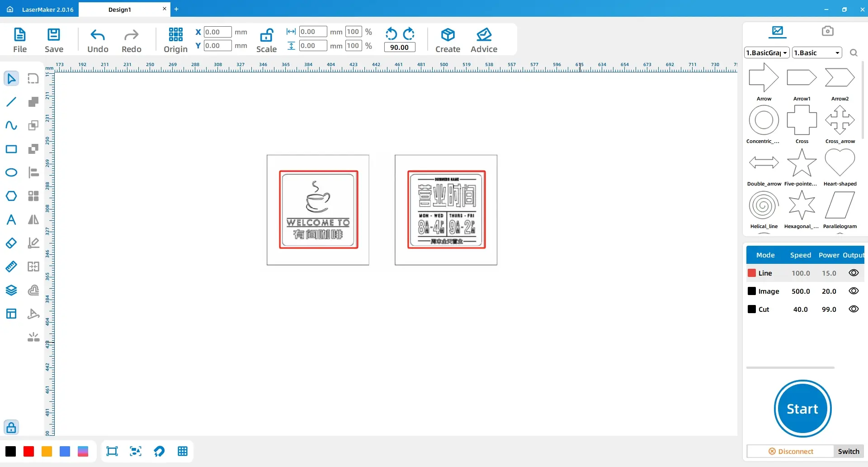Toggle the Cut layer eye icon
Screen dimensions: 868x467
click(x=854, y=309)
